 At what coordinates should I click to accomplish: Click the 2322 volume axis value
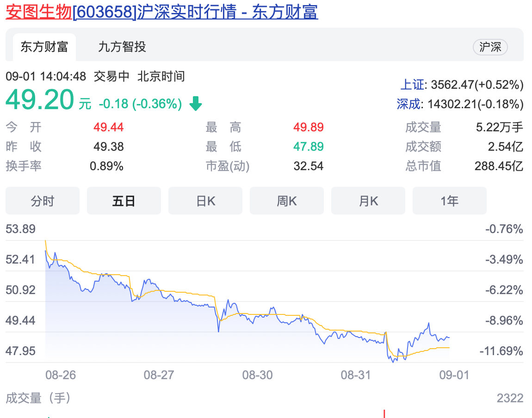click(x=510, y=398)
